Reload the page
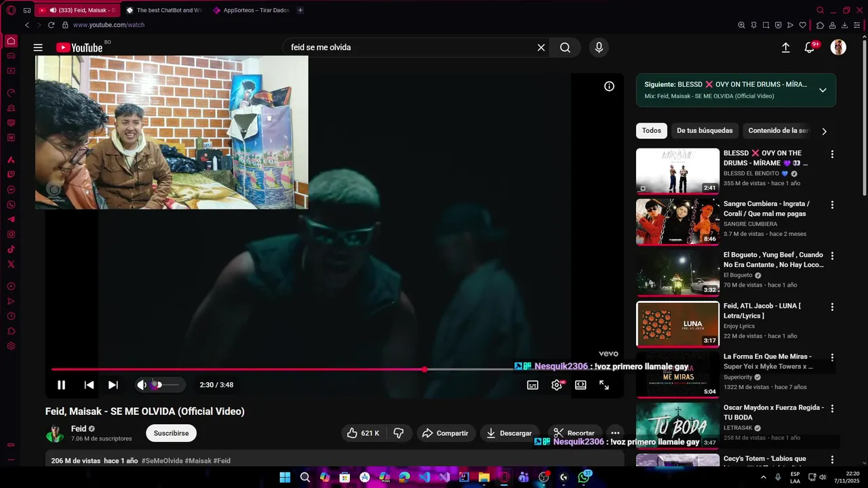The width and height of the screenshot is (868, 488). click(51, 25)
